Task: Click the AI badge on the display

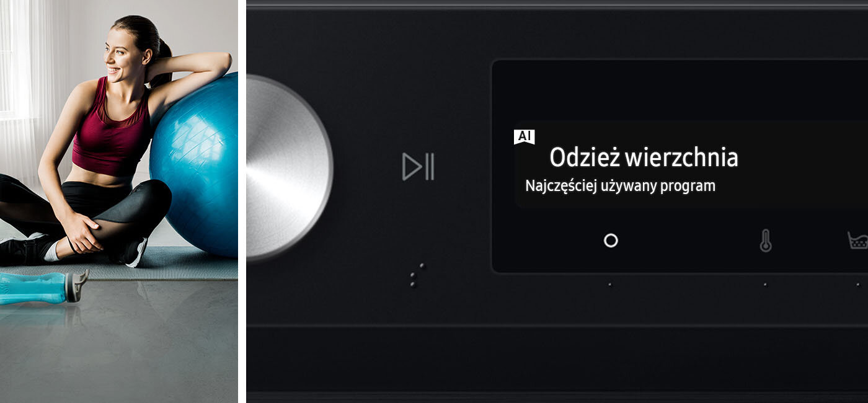Action: point(524,137)
